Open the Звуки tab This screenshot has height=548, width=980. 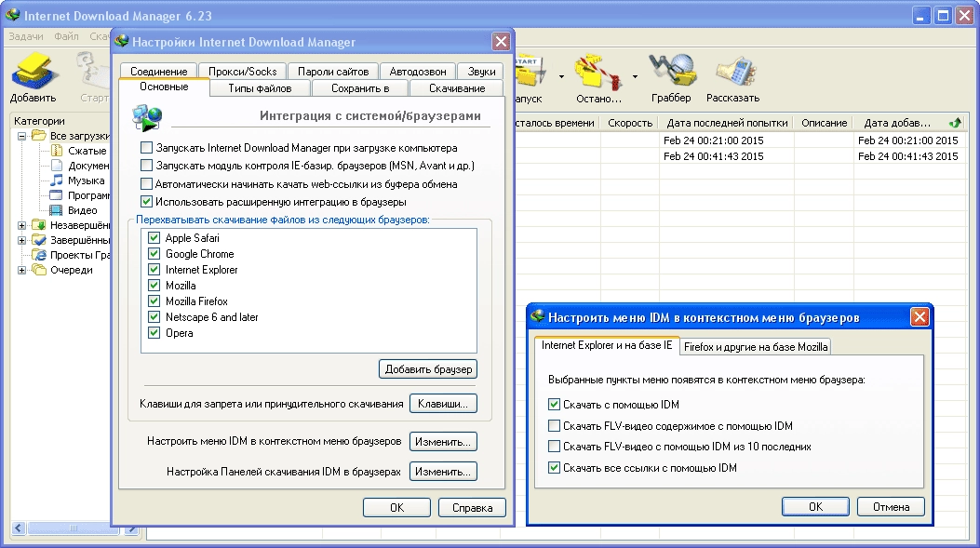[481, 72]
